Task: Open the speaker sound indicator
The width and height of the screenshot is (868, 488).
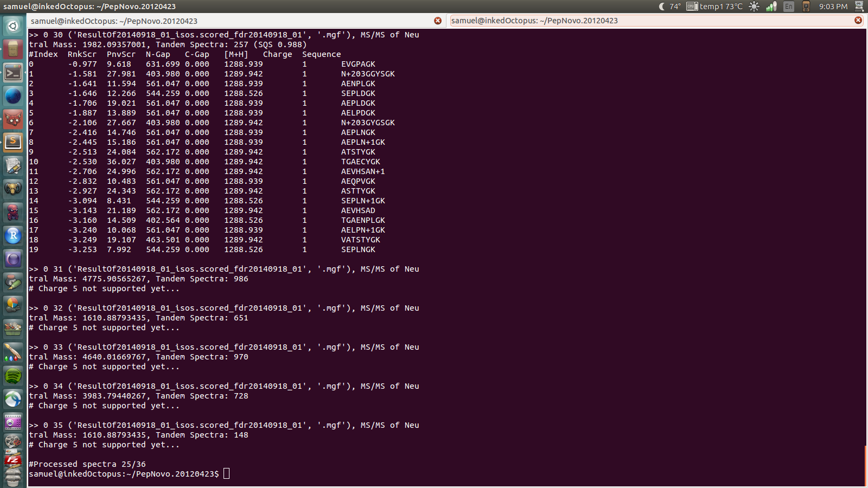Action: [806, 7]
